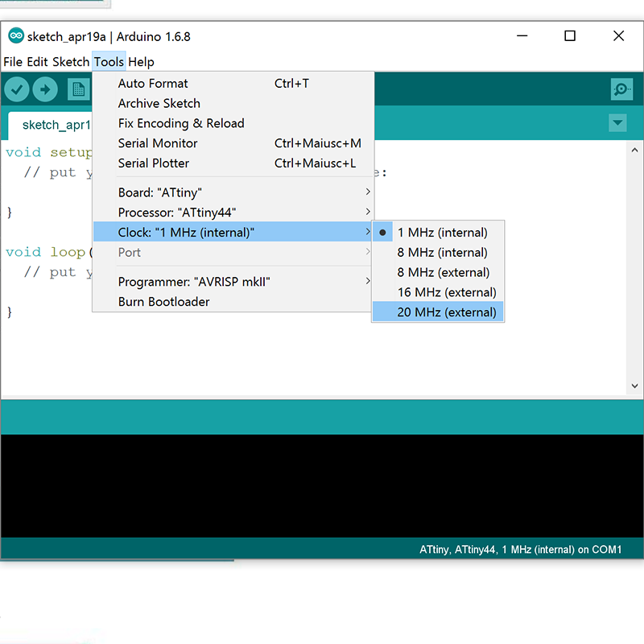Select 1 MHz (internal) clock option
Image resolution: width=644 pixels, height=644 pixels.
[x=438, y=233]
